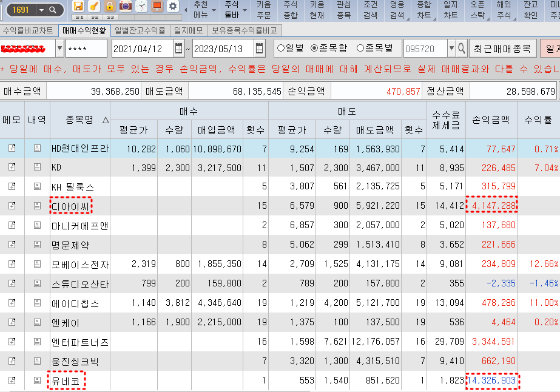The height and width of the screenshot is (392, 560).
Task: Open the 키움현재 menu item
Action: 317,10
